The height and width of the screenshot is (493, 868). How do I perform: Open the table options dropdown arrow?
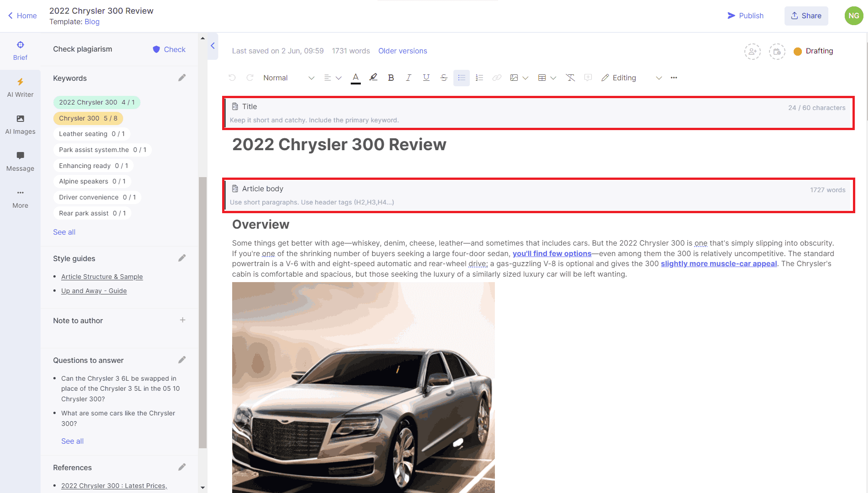coord(553,78)
